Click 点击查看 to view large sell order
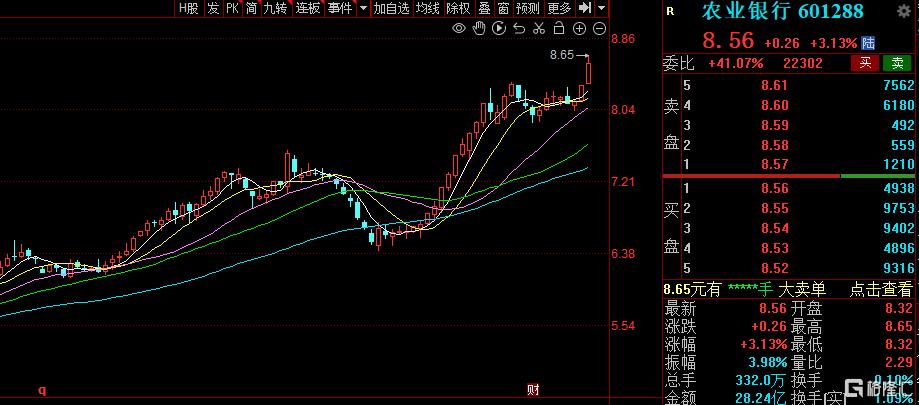Image resolution: width=919 pixels, height=405 pixels. click(881, 289)
